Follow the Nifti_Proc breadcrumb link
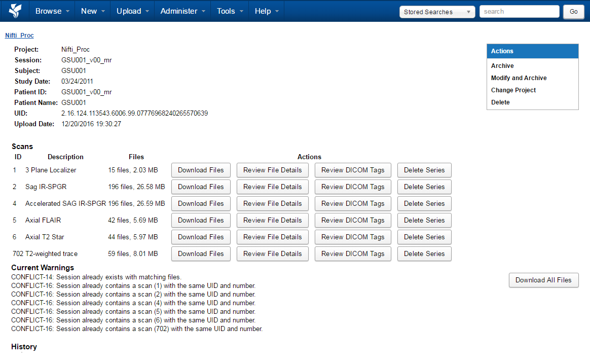Image resolution: width=590 pixels, height=364 pixels. coord(19,35)
